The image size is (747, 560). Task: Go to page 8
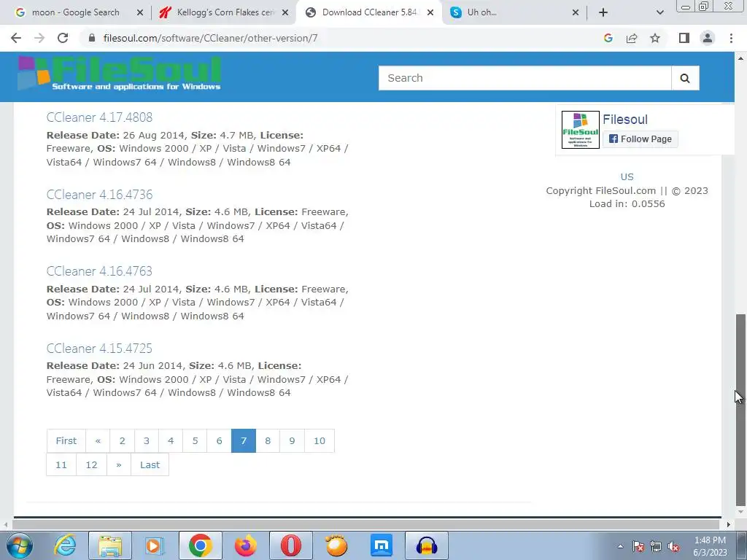pos(268,441)
